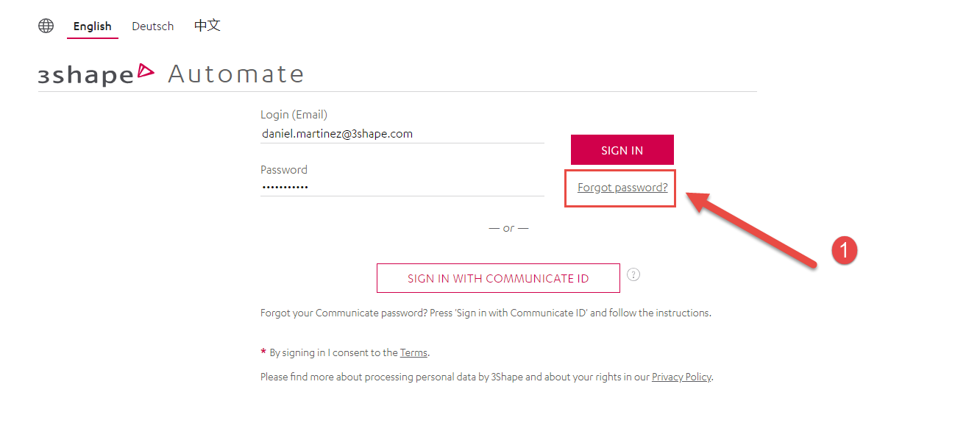Switch language to Deutsch
The width and height of the screenshot is (980, 426).
point(152,26)
